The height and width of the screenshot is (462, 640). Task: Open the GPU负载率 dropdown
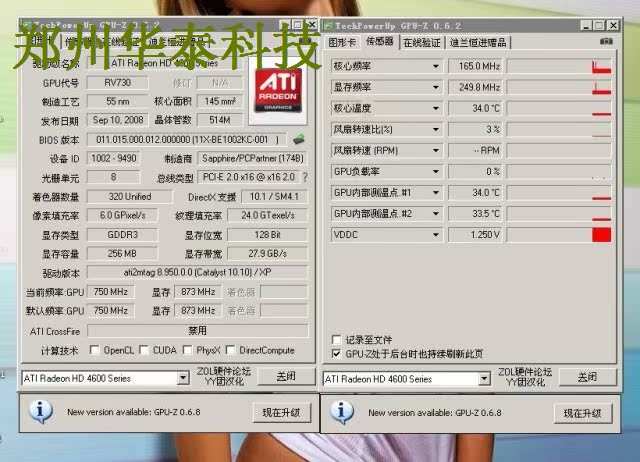(x=436, y=172)
